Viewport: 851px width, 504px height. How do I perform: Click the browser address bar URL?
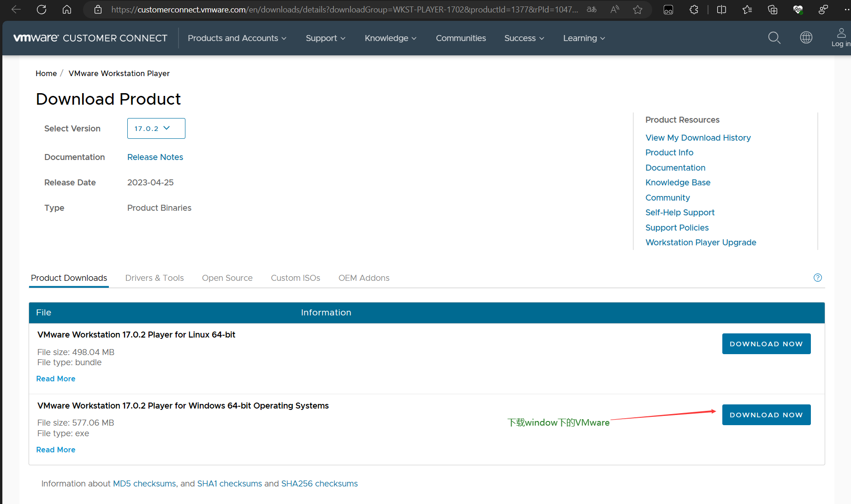[x=344, y=10]
